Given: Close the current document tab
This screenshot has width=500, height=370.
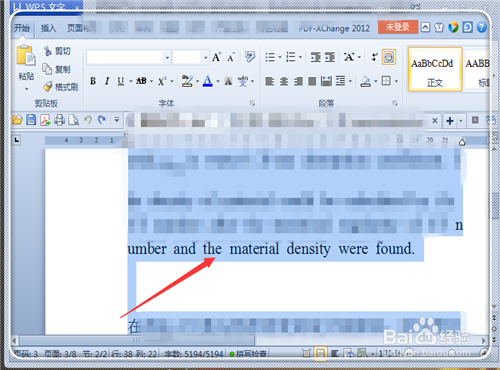Looking at the screenshot, I should (x=435, y=121).
